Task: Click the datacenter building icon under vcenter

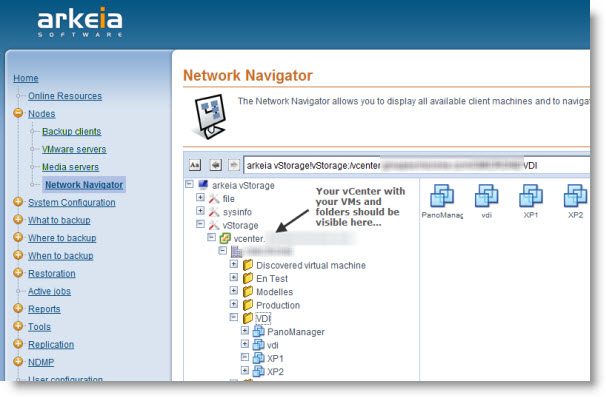Action: (x=236, y=252)
